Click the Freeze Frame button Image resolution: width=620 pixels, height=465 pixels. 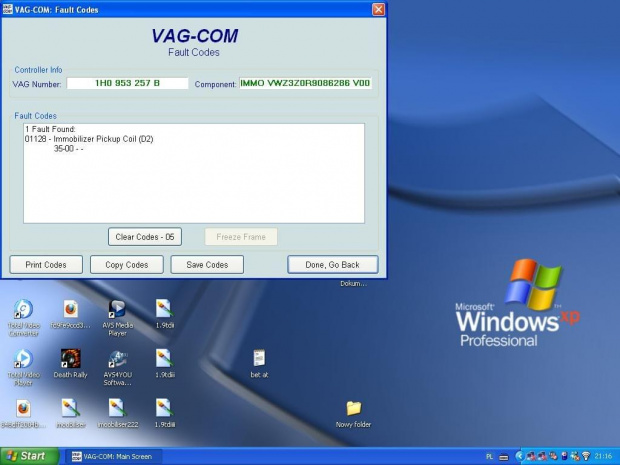pyautogui.click(x=241, y=236)
